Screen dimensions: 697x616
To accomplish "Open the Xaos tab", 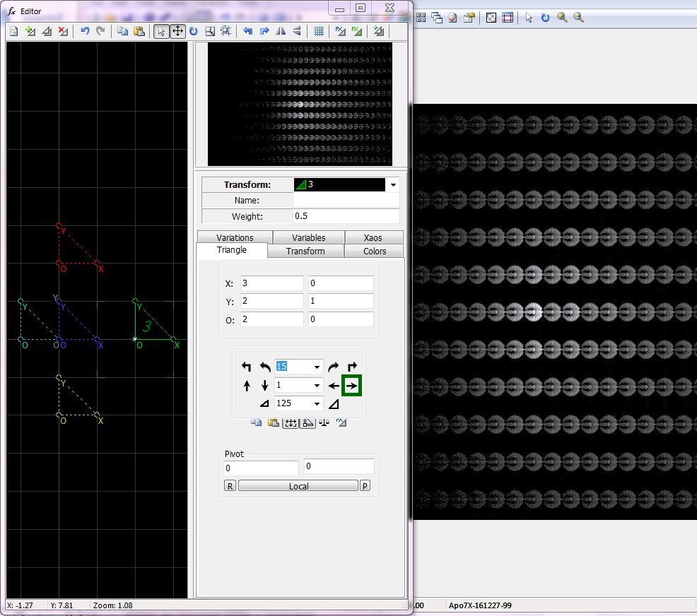I will pyautogui.click(x=373, y=237).
